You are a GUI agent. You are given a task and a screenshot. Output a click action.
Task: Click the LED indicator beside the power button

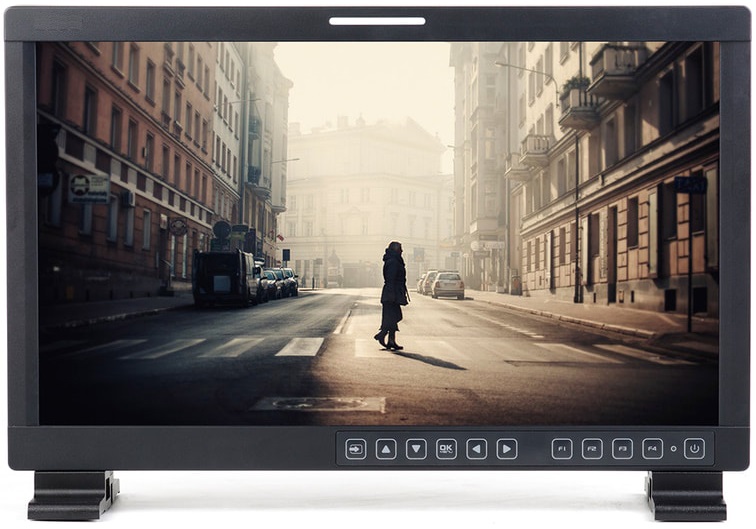[673, 449]
